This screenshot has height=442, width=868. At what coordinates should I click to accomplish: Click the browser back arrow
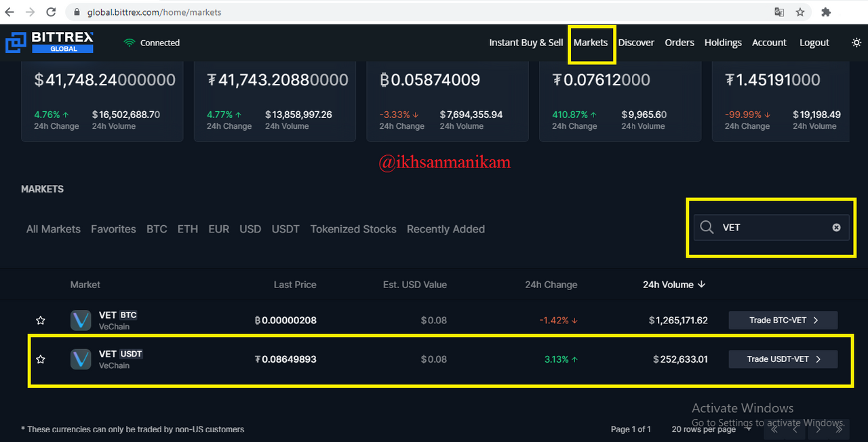click(x=9, y=12)
